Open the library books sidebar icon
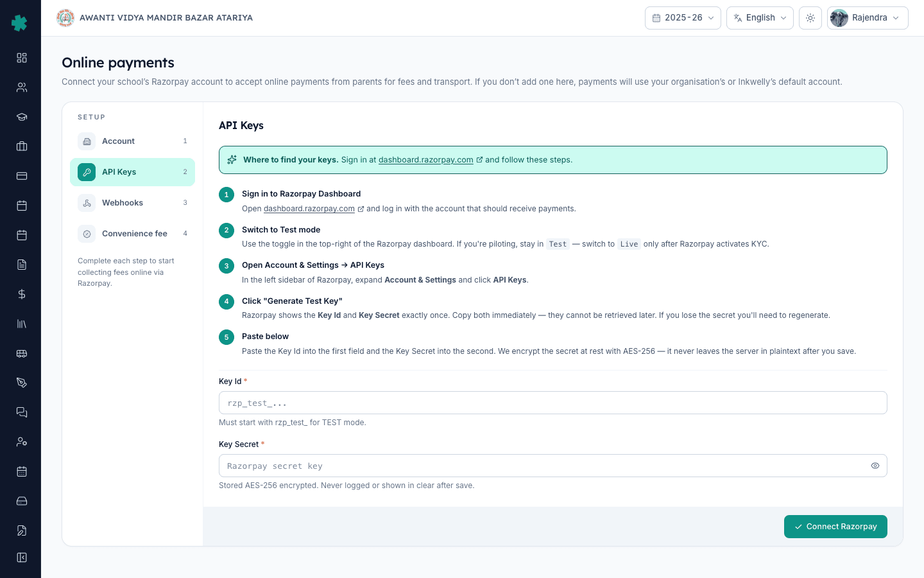924x578 pixels. click(22, 324)
